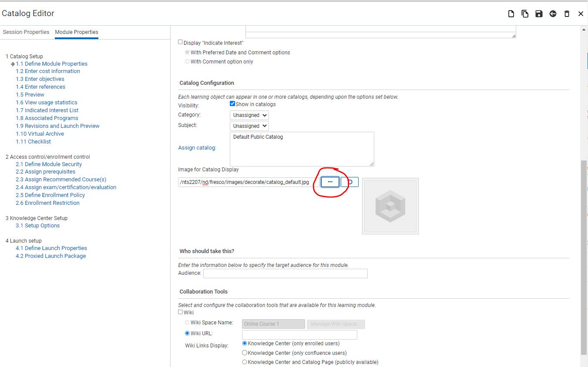Enable the Wiki checkbox
Viewport: 588px width, 367px height.
point(180,312)
